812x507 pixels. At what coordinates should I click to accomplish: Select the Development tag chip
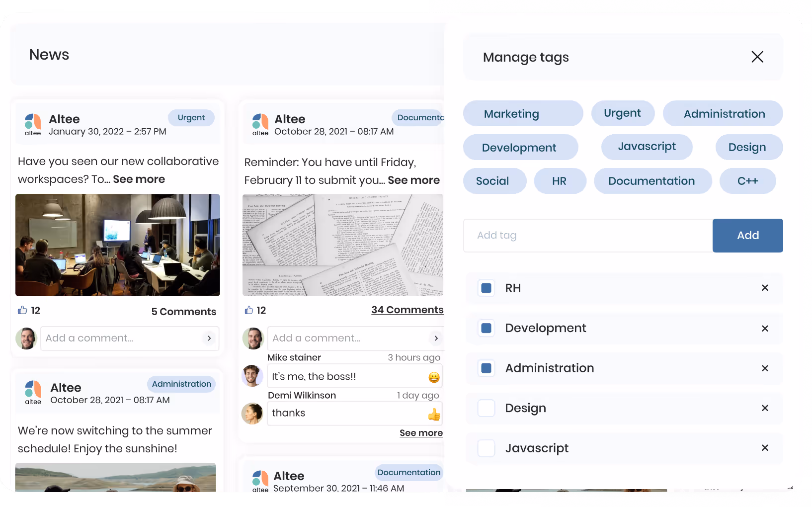(x=520, y=148)
